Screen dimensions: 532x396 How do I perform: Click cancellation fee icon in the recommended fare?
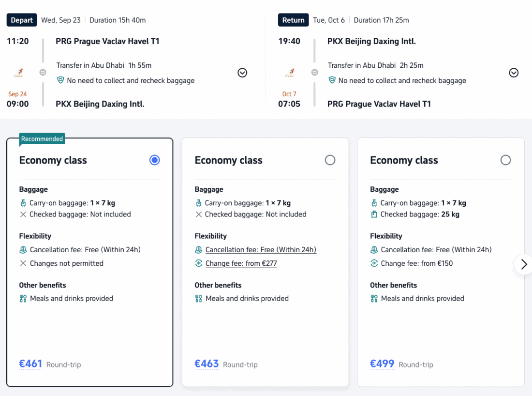point(23,250)
